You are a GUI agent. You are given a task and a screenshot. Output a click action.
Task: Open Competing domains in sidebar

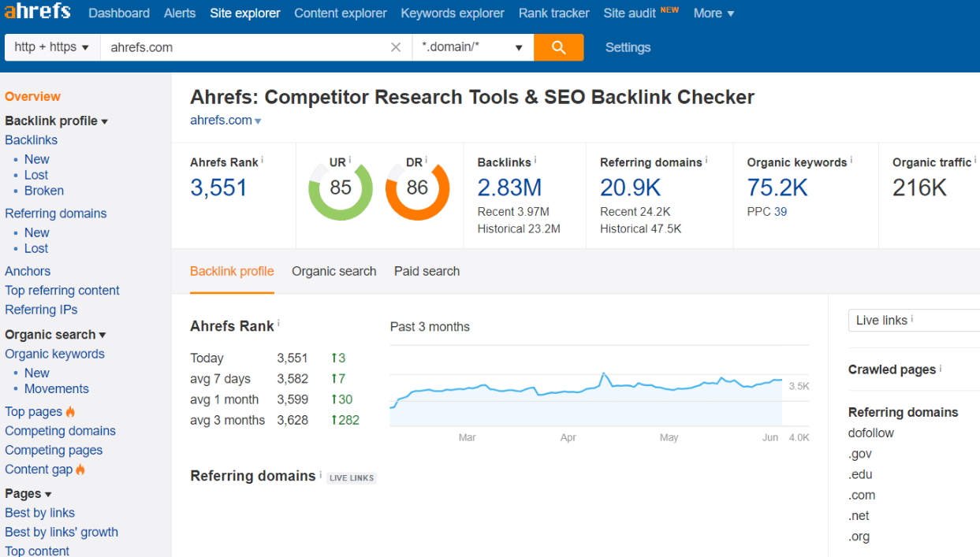pos(60,431)
